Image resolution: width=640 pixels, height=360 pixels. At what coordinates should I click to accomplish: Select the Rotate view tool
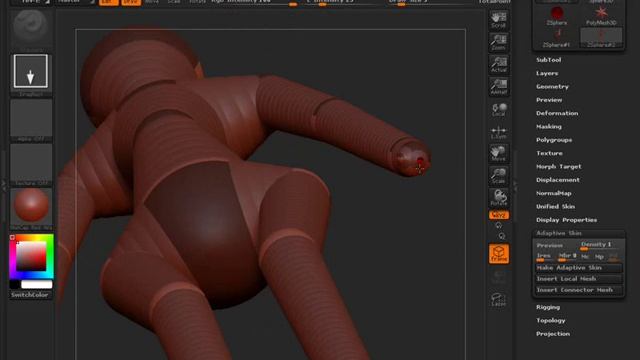(498, 198)
